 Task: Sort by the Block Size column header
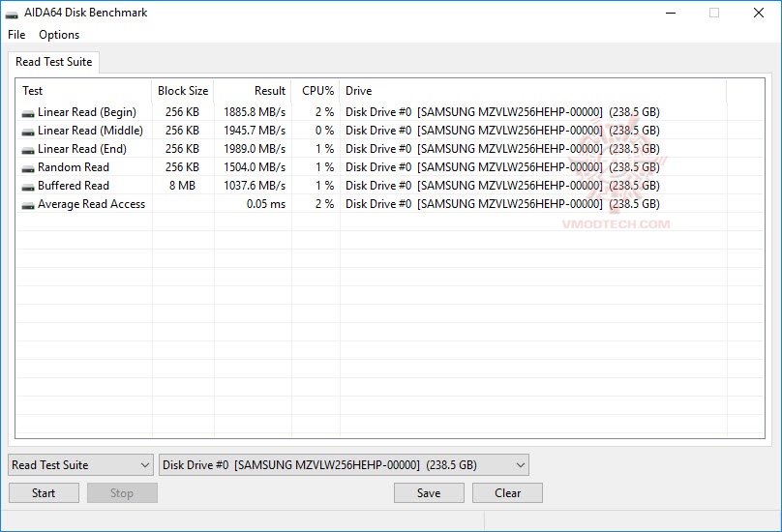[x=183, y=91]
